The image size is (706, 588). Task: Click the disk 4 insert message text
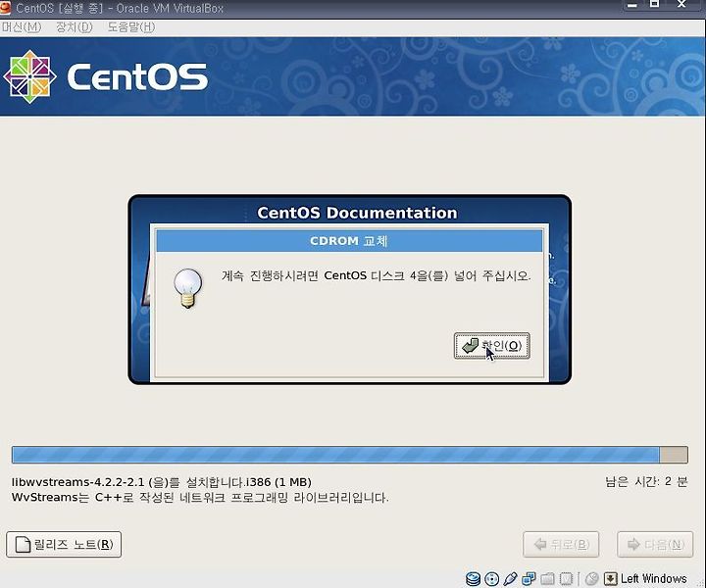376,275
